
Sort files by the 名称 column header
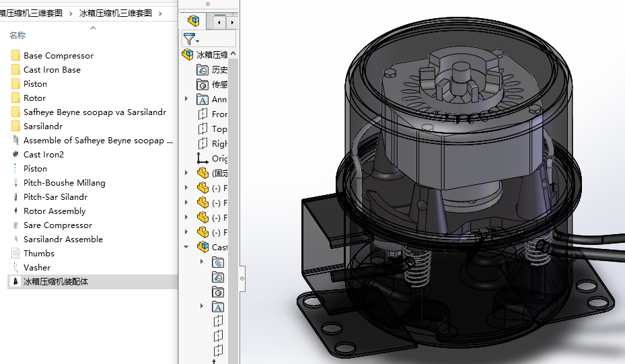click(x=18, y=35)
